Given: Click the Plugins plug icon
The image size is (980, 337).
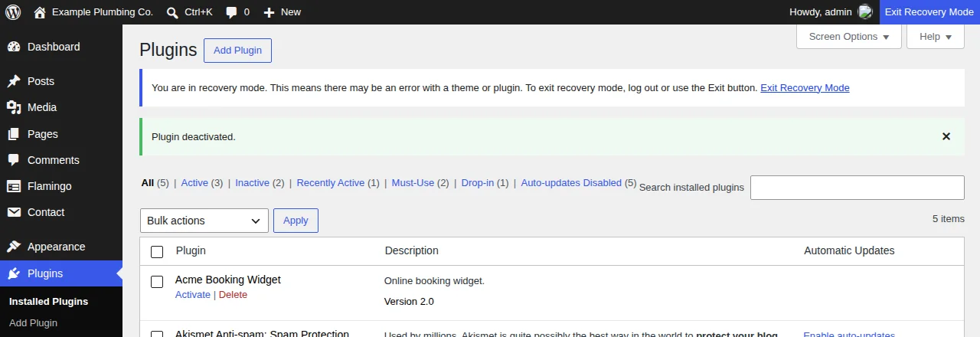Looking at the screenshot, I should coord(14,273).
